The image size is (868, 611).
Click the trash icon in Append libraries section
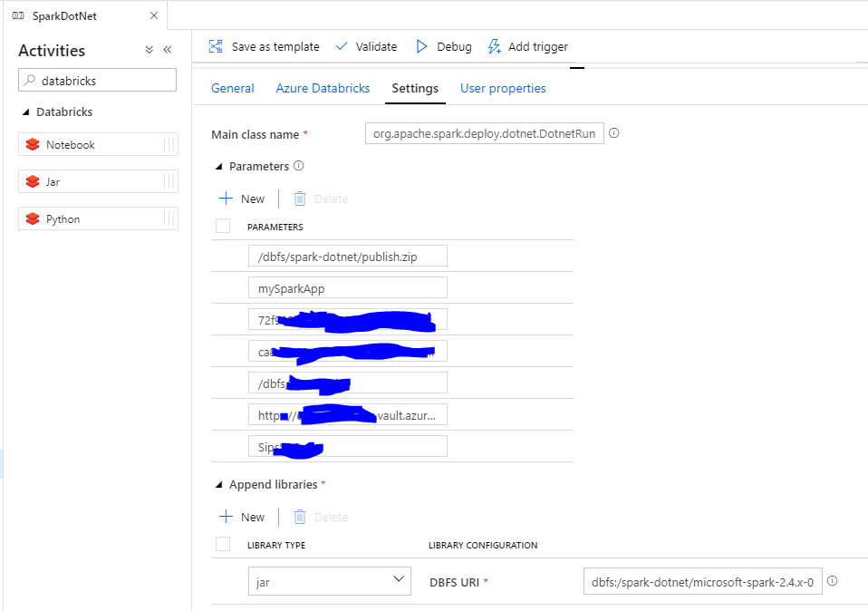click(x=300, y=517)
